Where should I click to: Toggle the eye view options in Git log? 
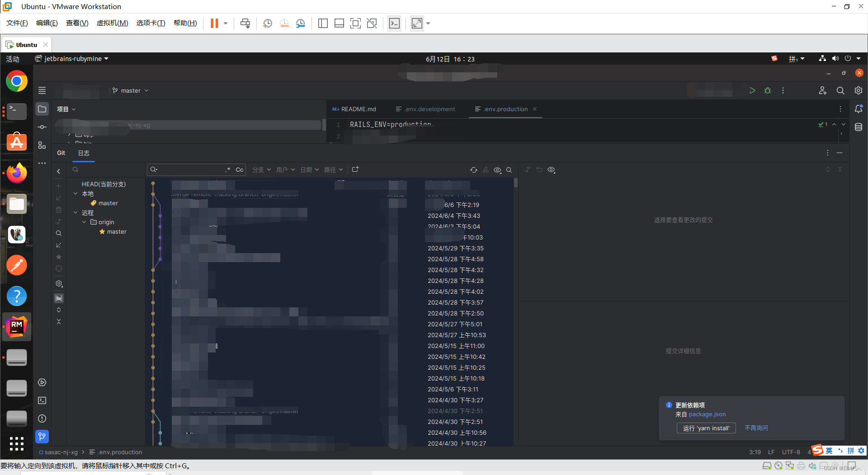(x=497, y=169)
